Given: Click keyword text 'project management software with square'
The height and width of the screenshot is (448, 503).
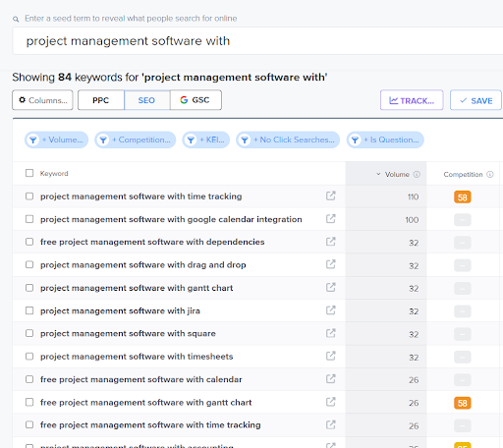Looking at the screenshot, I should [x=128, y=334].
